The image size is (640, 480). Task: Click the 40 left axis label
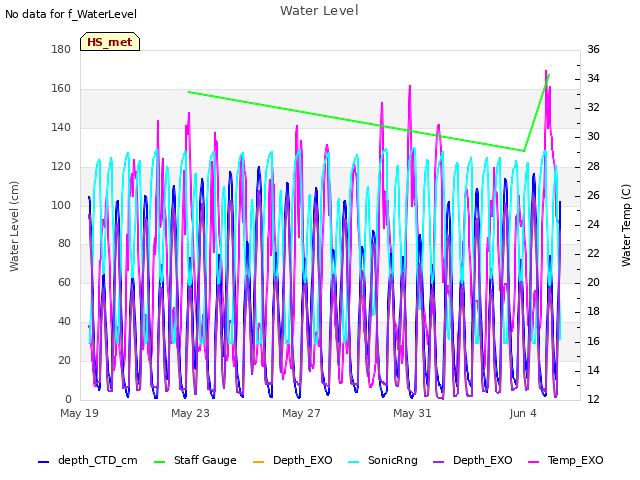64,321
